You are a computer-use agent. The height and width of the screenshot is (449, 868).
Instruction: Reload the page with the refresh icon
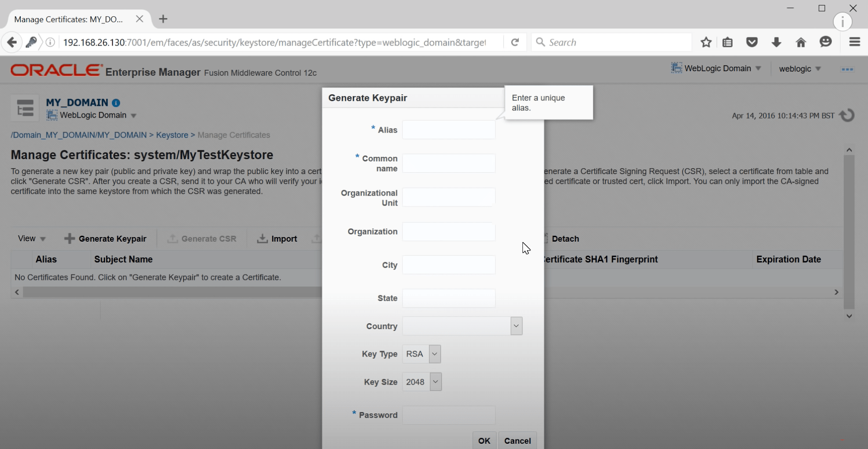pos(515,42)
